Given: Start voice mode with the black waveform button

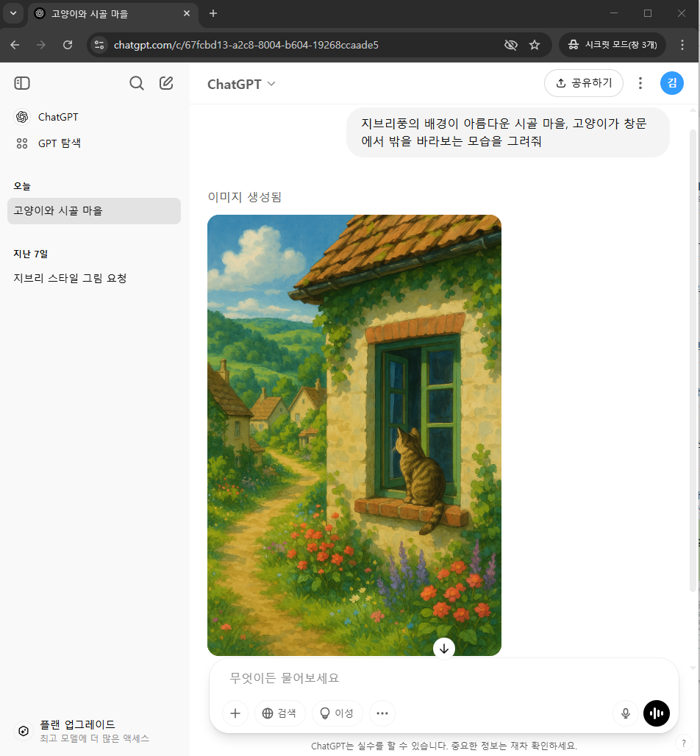Looking at the screenshot, I should [657, 713].
